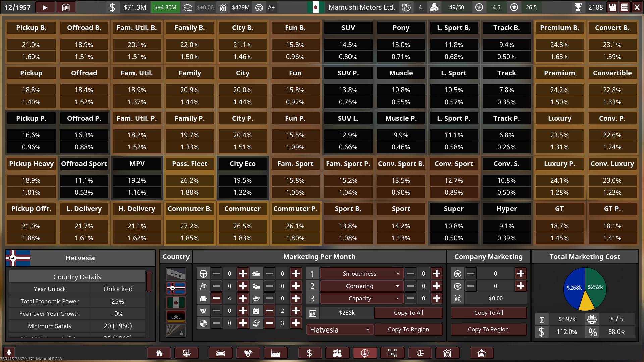The height and width of the screenshot is (362, 644).
Task: Open the scales balance icon in bottom bar
Action: tap(420, 353)
